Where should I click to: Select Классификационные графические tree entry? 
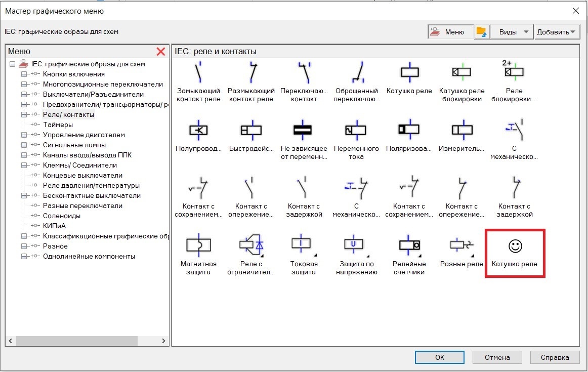point(106,236)
